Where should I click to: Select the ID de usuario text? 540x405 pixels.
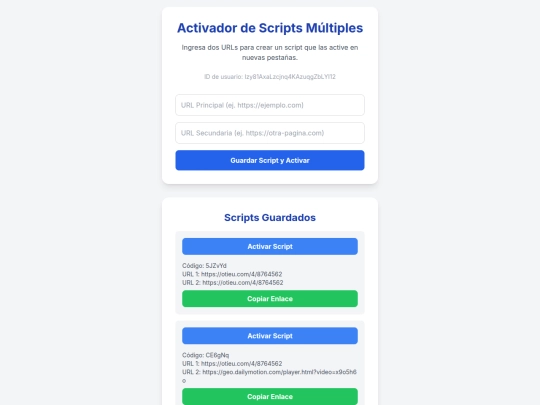pos(270,76)
